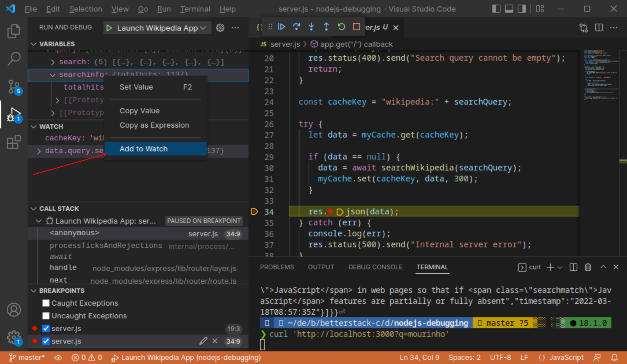Open Run and Debug more actions ellipsis
The width and height of the screenshot is (627, 364).
pyautogui.click(x=235, y=28)
